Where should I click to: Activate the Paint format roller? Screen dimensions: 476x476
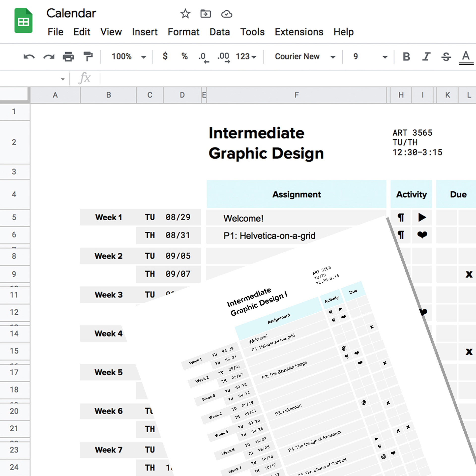tap(88, 57)
